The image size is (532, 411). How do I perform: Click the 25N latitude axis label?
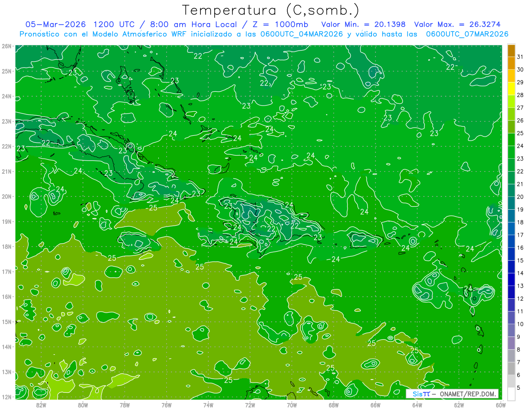(6, 71)
